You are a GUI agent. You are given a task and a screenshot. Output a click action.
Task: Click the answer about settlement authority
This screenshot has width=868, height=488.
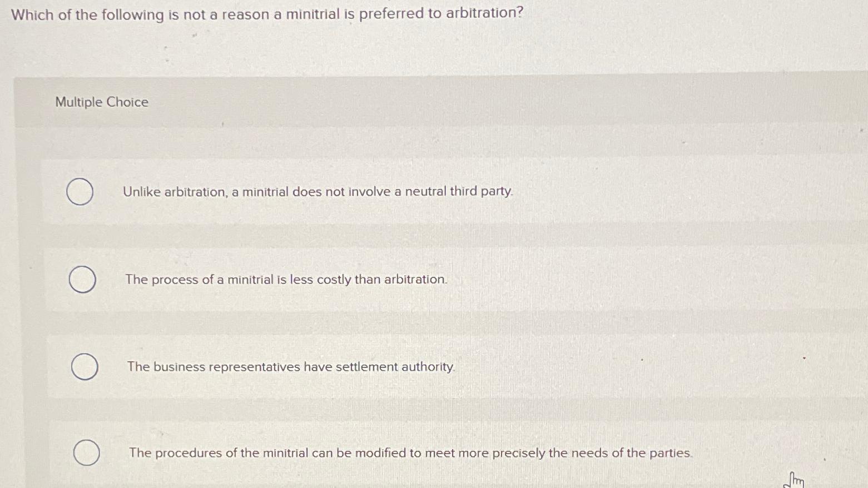coord(290,367)
